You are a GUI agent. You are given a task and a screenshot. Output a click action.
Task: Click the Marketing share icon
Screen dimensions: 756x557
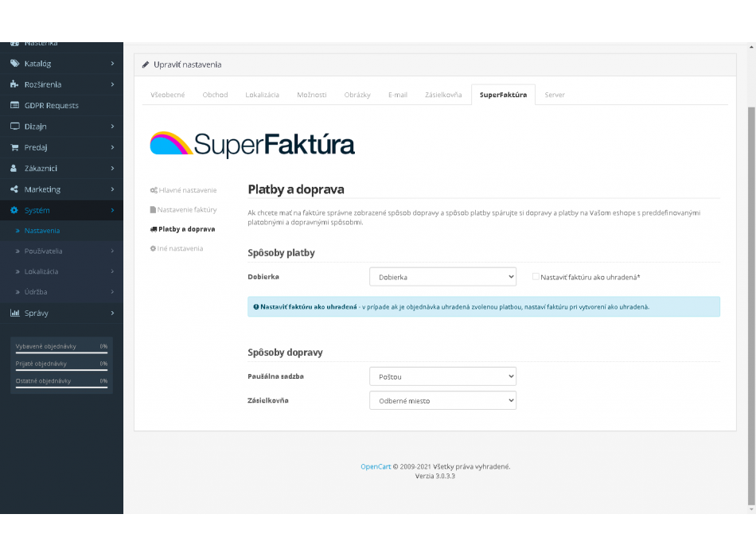[x=14, y=189]
